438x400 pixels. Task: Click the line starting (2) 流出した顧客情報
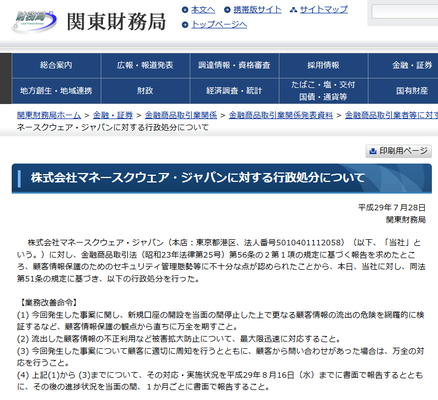pos(179,339)
